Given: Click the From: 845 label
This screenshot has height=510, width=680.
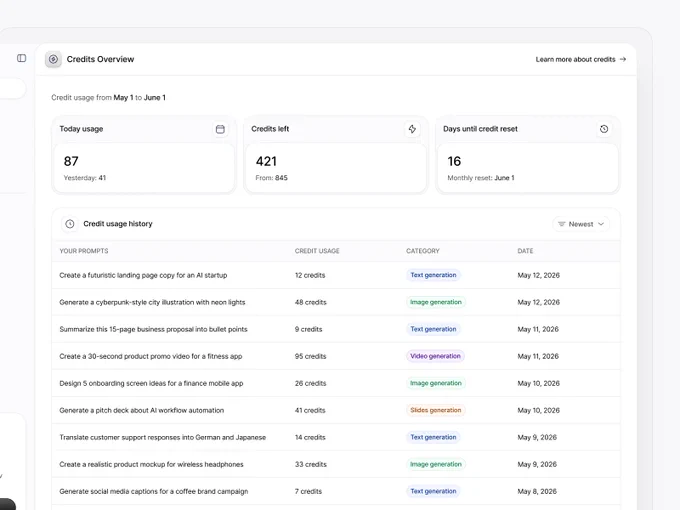Looking at the screenshot, I should (x=271, y=178).
